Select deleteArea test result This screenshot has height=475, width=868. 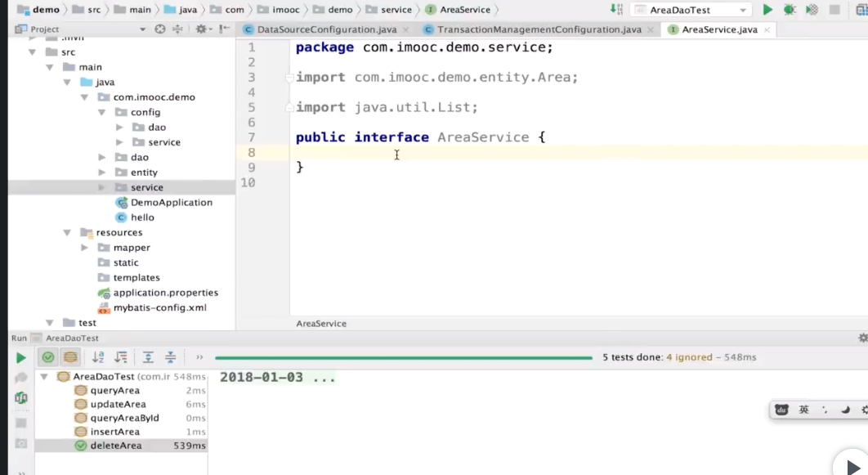[x=121, y=446]
